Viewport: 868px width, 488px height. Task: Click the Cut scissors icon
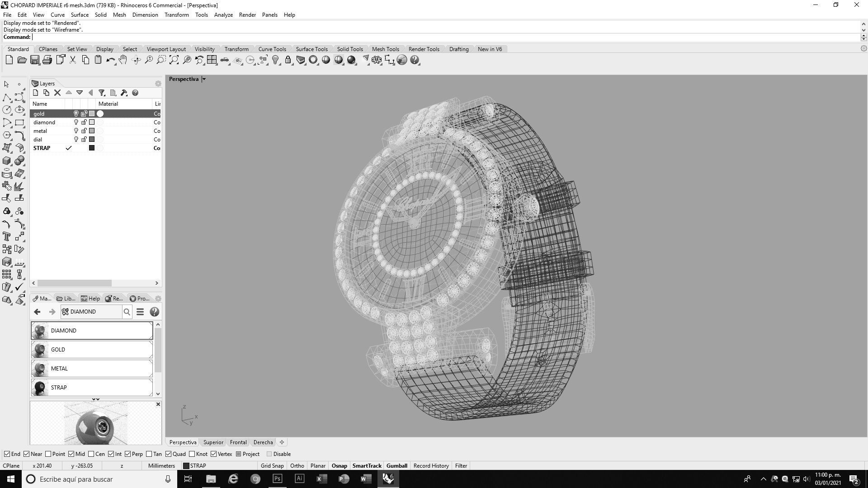tap(72, 60)
